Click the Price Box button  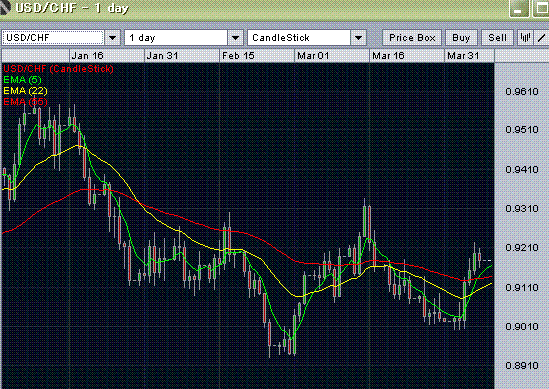(x=412, y=37)
